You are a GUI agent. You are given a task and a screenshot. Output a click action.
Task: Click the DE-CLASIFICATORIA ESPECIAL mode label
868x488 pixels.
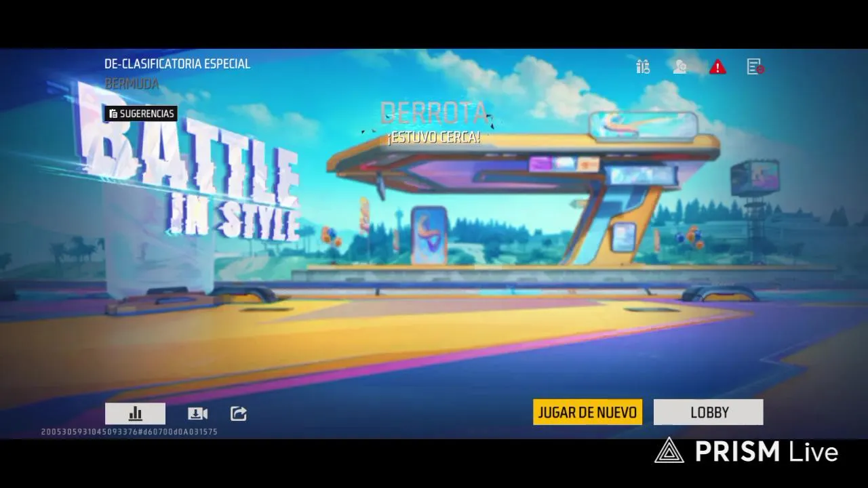coord(177,64)
